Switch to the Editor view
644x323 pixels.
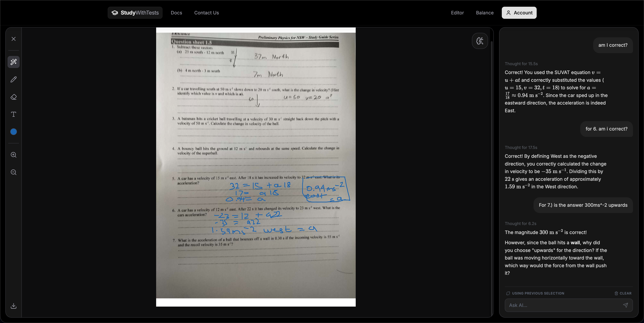457,13
